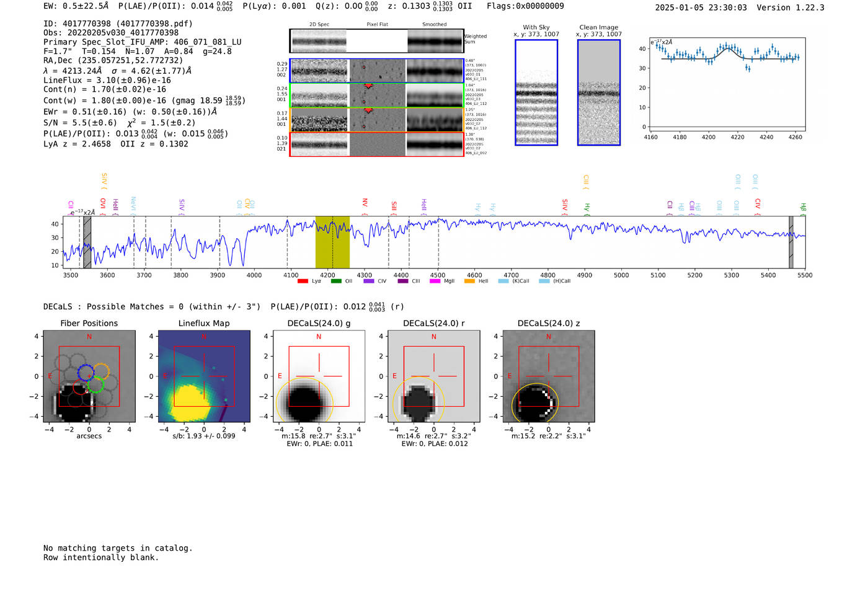Image resolution: width=868 pixels, height=591 pixels.
Task: Open the DECaLS(24.0) r image
Action: [x=433, y=376]
